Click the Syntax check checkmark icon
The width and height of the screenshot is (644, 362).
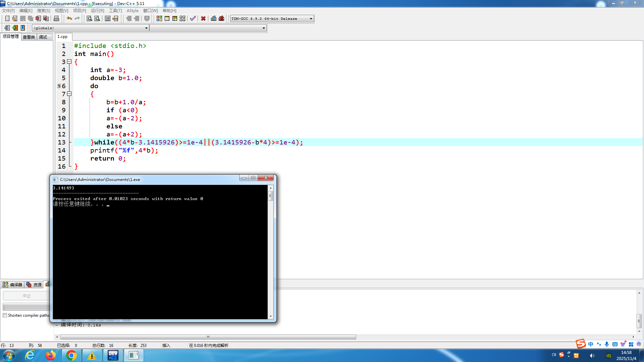[x=193, y=18]
